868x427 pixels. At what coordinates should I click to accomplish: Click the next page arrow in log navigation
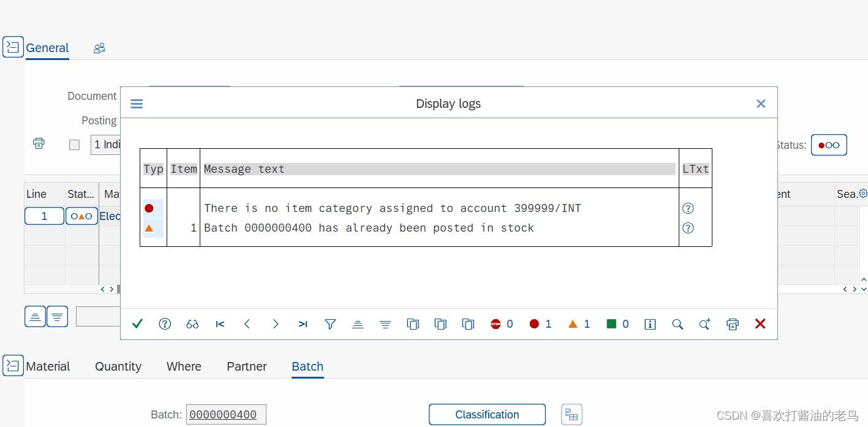(275, 323)
